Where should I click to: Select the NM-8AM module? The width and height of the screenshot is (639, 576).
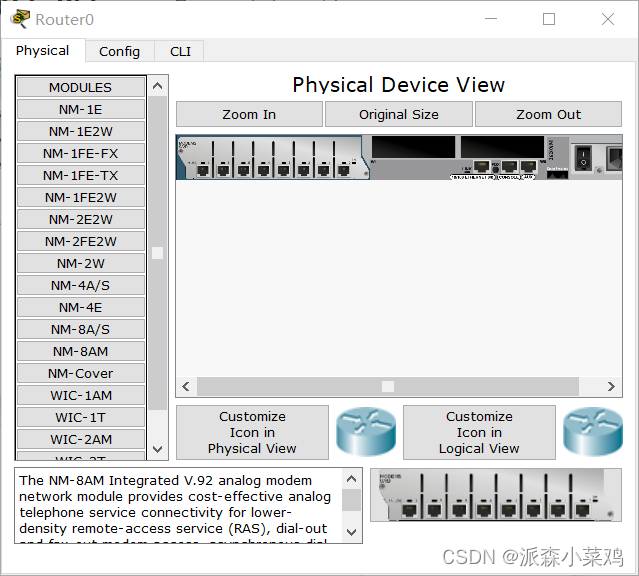click(81, 351)
